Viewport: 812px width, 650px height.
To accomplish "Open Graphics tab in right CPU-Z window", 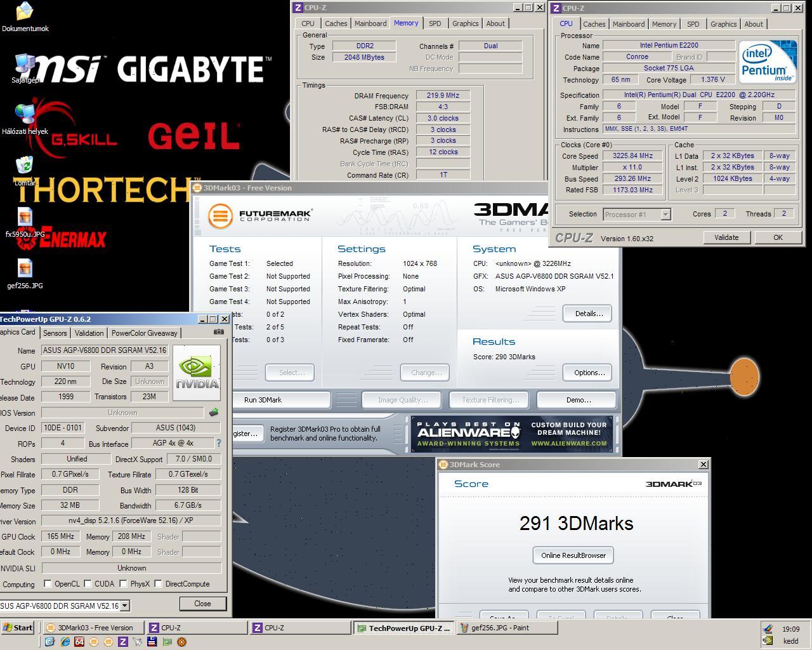I will tap(723, 24).
